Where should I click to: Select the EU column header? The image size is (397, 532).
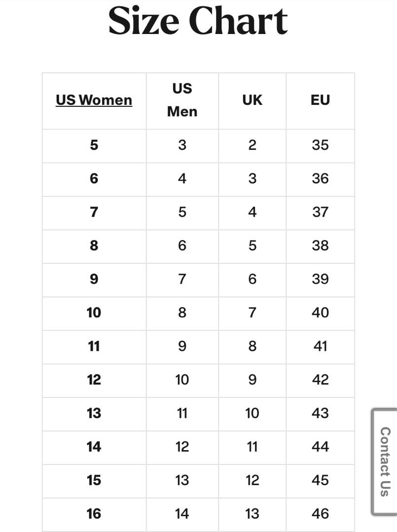[320, 100]
